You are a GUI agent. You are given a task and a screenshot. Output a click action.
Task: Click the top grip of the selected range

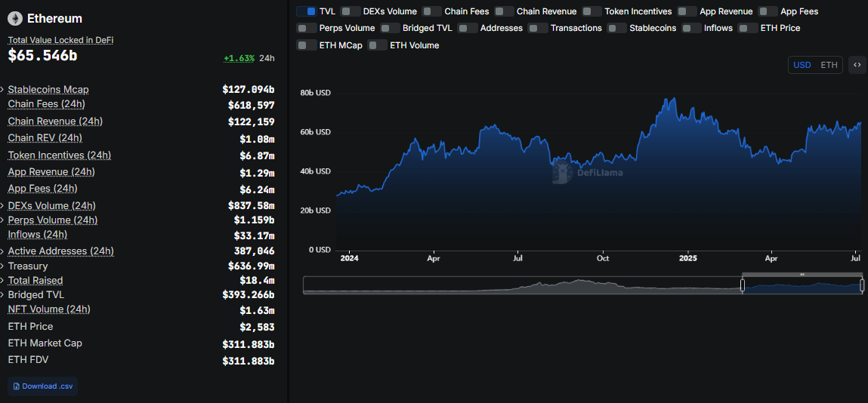802,274
